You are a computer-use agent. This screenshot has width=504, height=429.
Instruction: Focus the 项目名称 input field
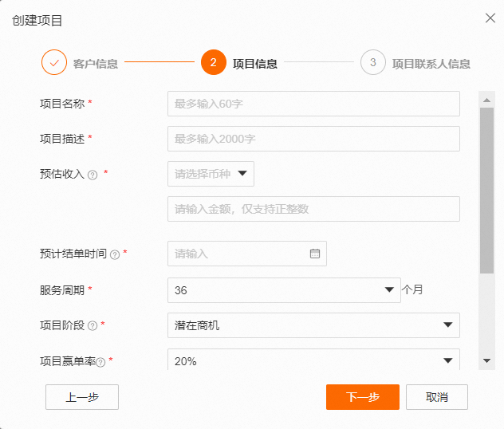pyautogui.click(x=313, y=104)
